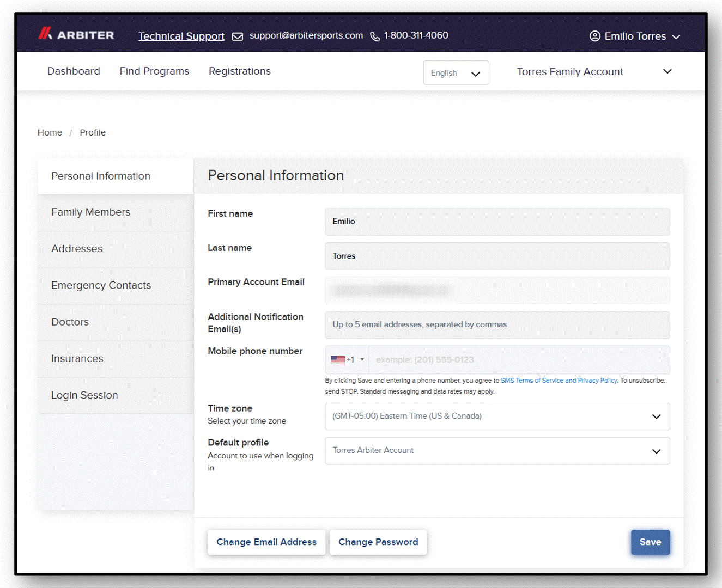Switch to the Family Members tab
722x588 pixels.
pos(116,212)
